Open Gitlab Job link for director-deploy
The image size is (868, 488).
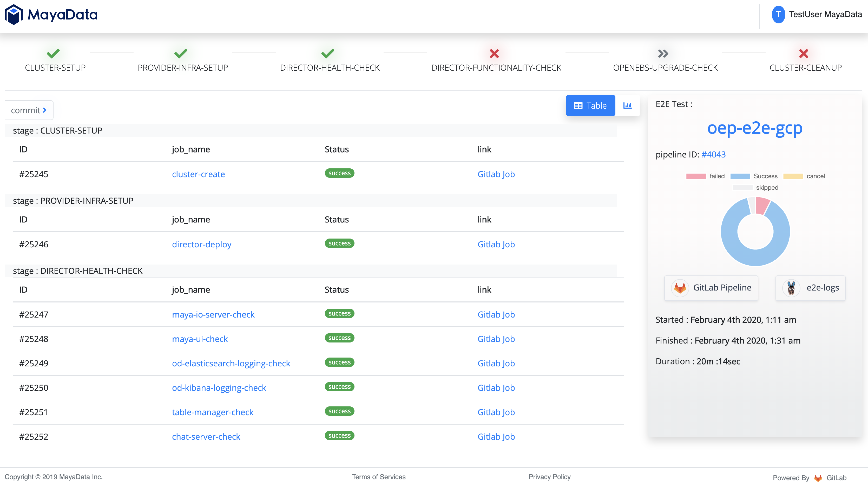pyautogui.click(x=496, y=244)
